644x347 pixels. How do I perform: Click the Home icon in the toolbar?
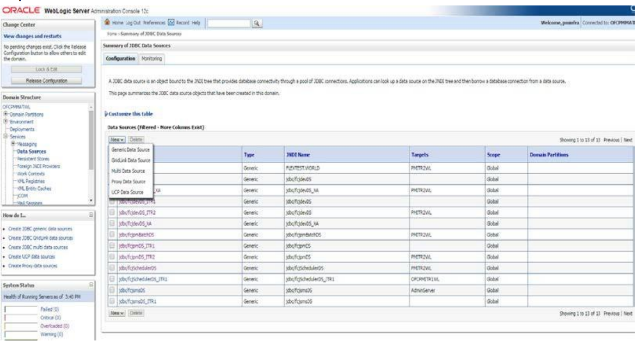coord(107,22)
